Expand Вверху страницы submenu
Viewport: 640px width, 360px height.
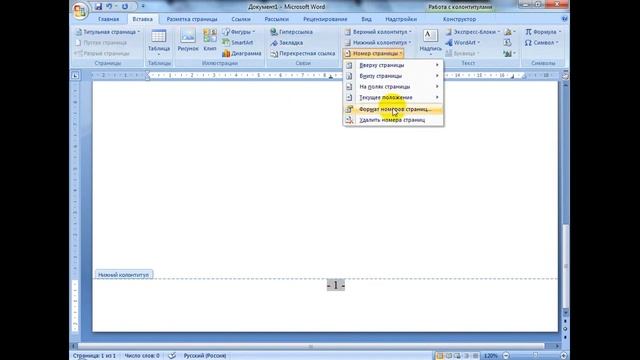[393, 65]
